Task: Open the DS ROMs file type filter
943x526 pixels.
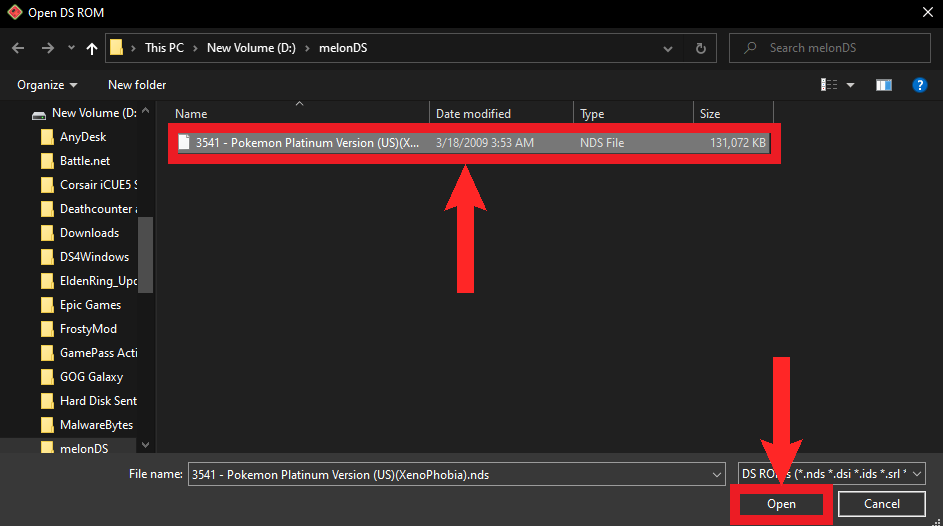Action: pos(831,474)
